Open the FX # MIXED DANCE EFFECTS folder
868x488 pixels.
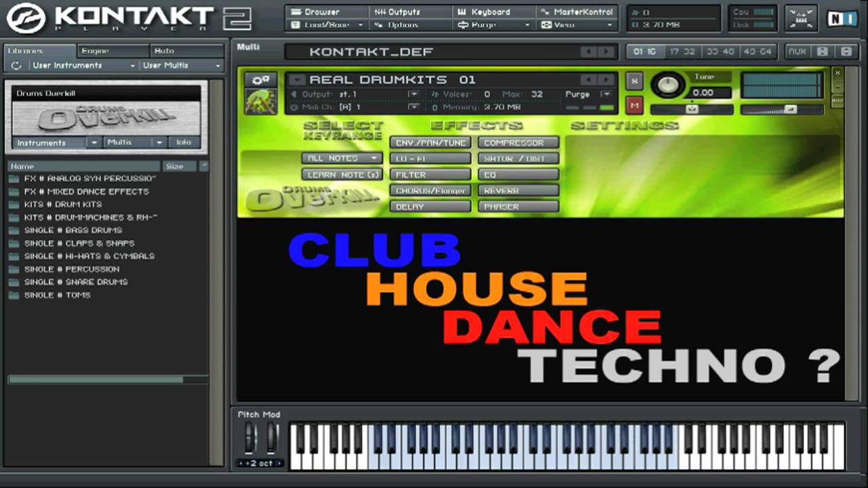click(x=86, y=191)
